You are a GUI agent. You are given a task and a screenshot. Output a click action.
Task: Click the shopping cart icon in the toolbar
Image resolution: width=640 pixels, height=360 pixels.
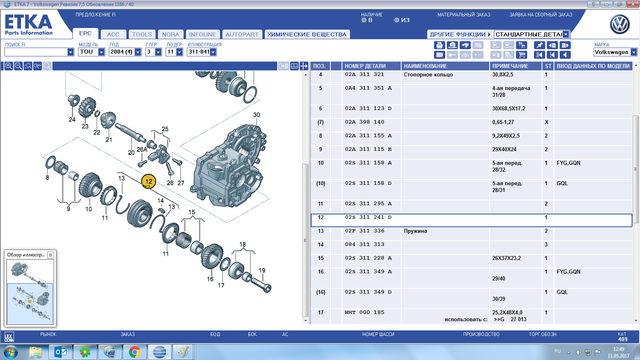click(521, 55)
